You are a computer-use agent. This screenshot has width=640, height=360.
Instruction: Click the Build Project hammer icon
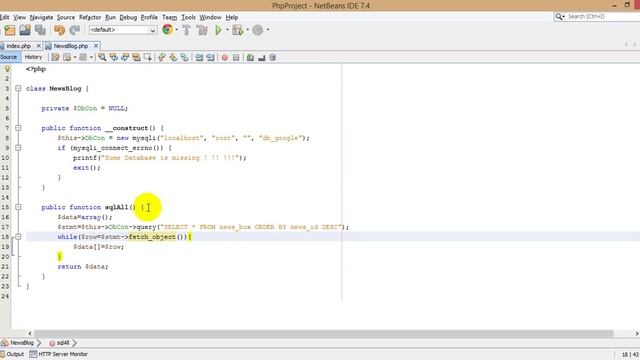(x=187, y=30)
